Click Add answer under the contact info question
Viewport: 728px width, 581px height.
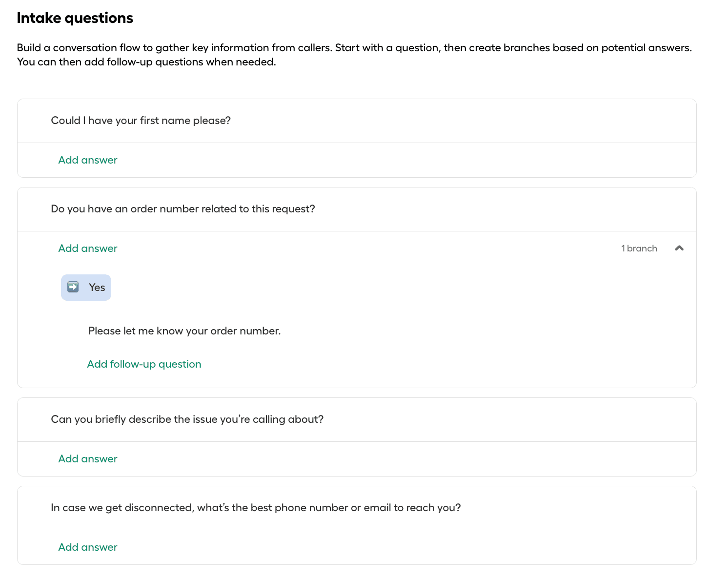[88, 547]
